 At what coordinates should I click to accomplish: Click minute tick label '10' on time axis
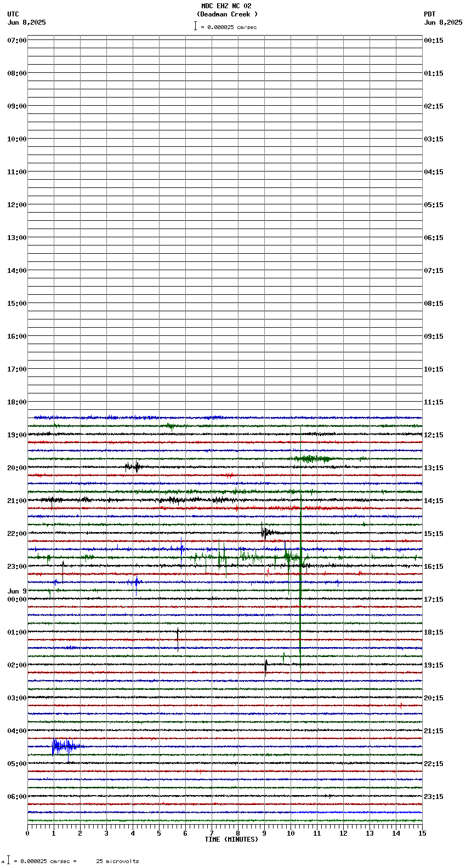[291, 833]
